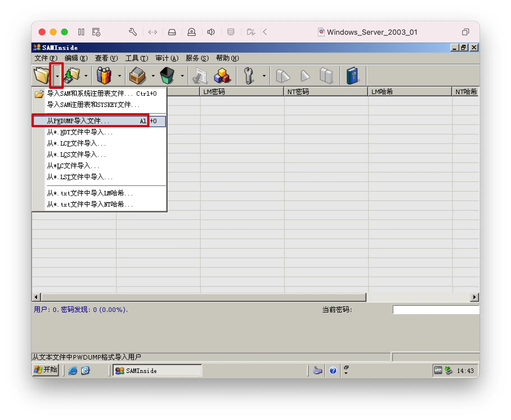This screenshot has width=511, height=420.
Task: Expand the recycle bin dropdown arrow
Action: pos(182,76)
